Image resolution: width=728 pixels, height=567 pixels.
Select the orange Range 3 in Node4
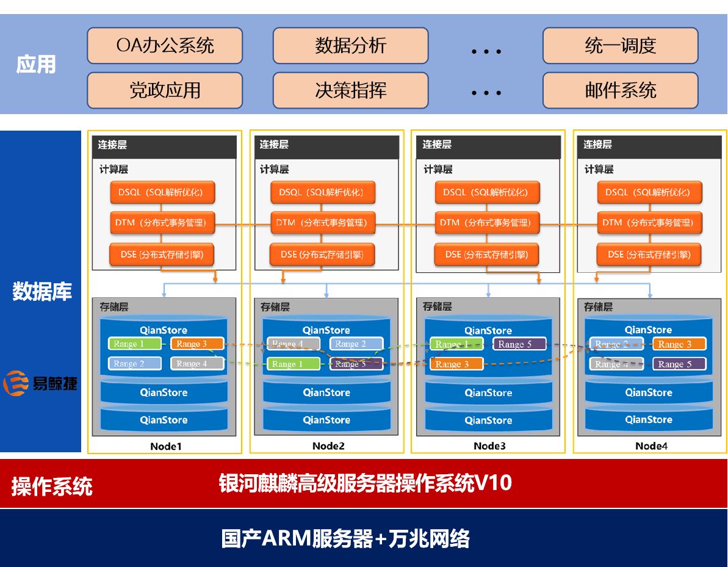[x=680, y=344]
